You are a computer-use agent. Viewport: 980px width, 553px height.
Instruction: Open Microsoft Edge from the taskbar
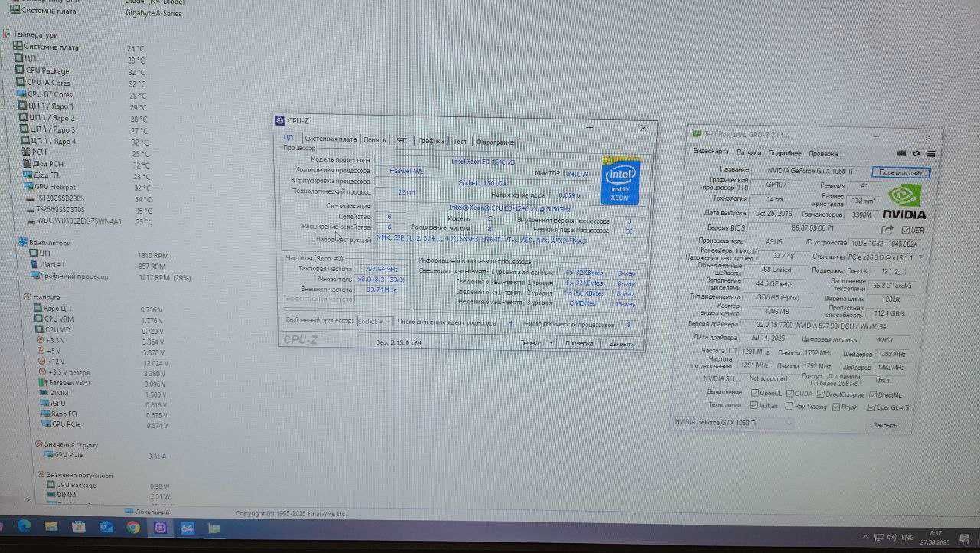click(23, 526)
